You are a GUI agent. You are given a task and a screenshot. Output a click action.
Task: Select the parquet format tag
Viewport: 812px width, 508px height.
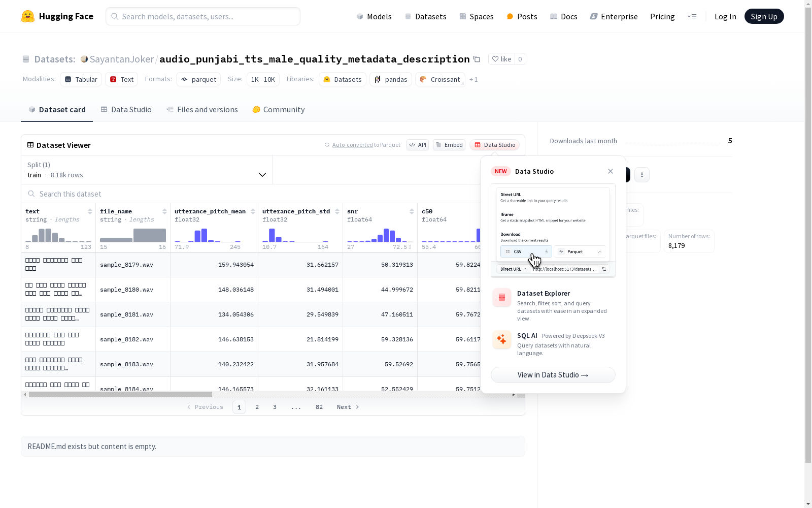click(x=198, y=79)
